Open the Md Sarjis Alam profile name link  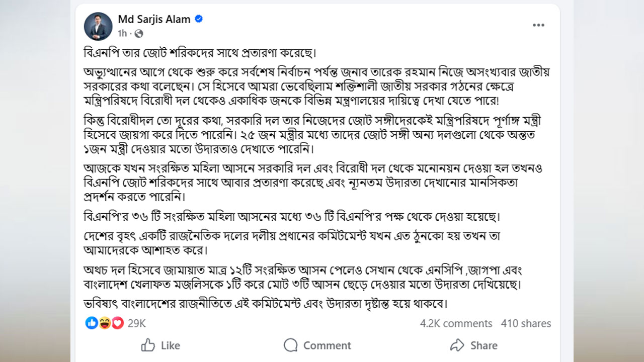pos(154,19)
